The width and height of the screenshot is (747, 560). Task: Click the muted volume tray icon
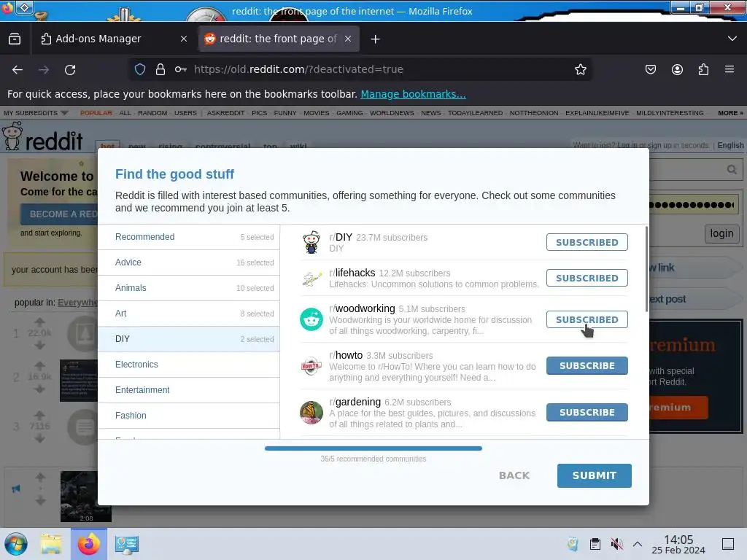click(x=616, y=544)
